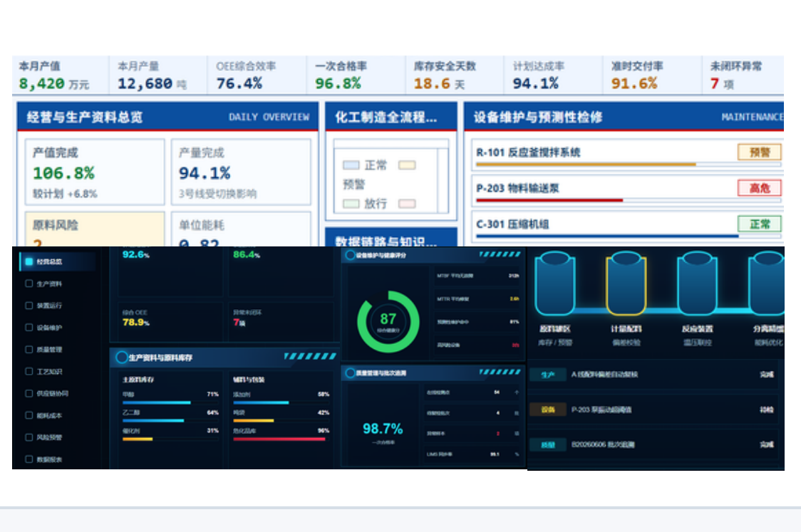Check the box next to 装置运行
The width and height of the screenshot is (801, 532).
tap(29, 306)
